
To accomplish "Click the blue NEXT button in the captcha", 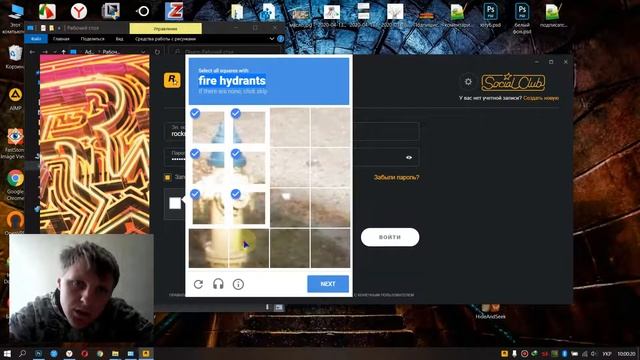I will 328,284.
